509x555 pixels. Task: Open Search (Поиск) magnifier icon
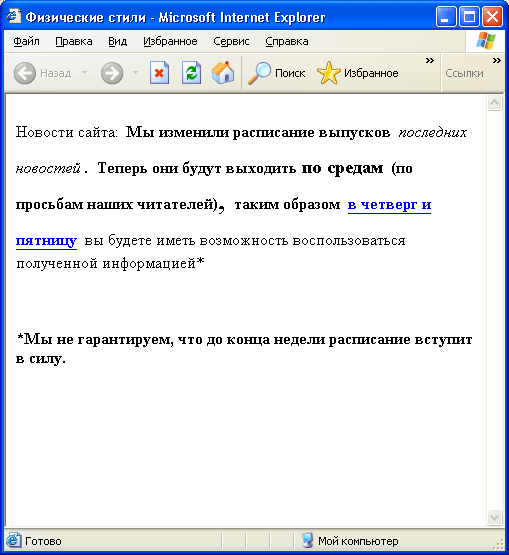tap(259, 73)
